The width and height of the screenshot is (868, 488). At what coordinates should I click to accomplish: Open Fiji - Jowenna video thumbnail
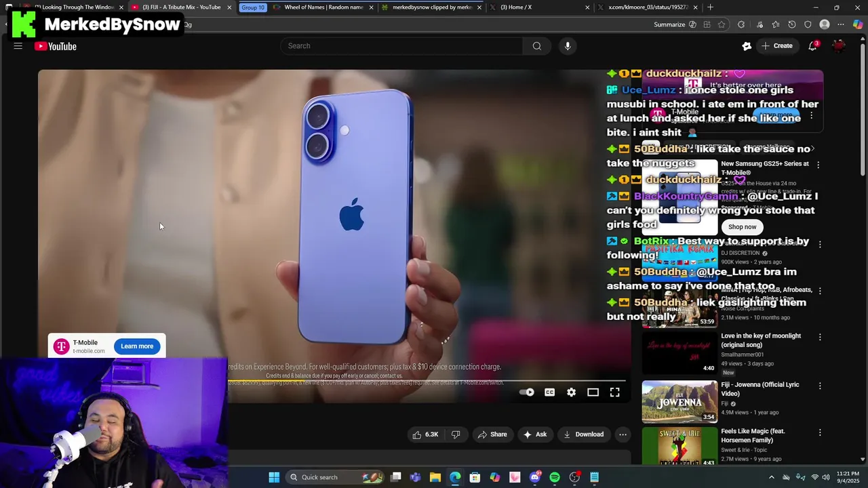pyautogui.click(x=679, y=402)
